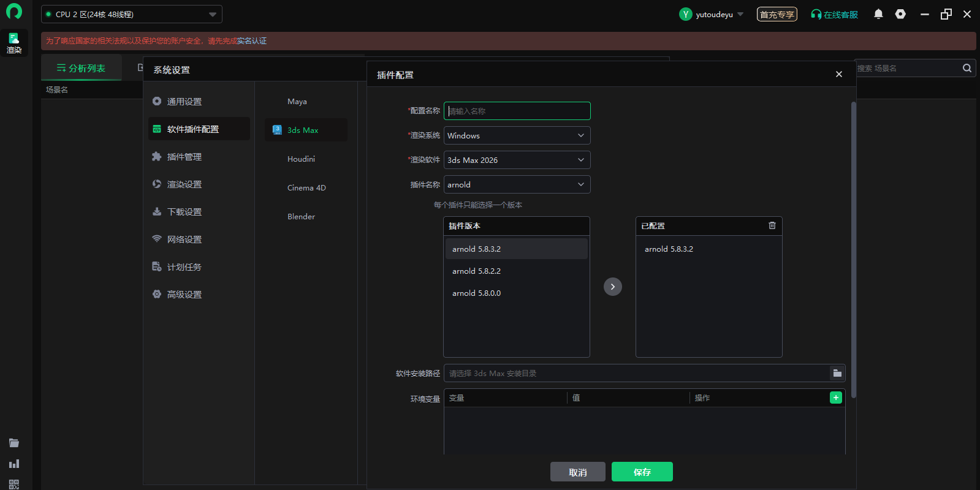
Task: Expand the CPU zone 2 selector
Action: 132,14
